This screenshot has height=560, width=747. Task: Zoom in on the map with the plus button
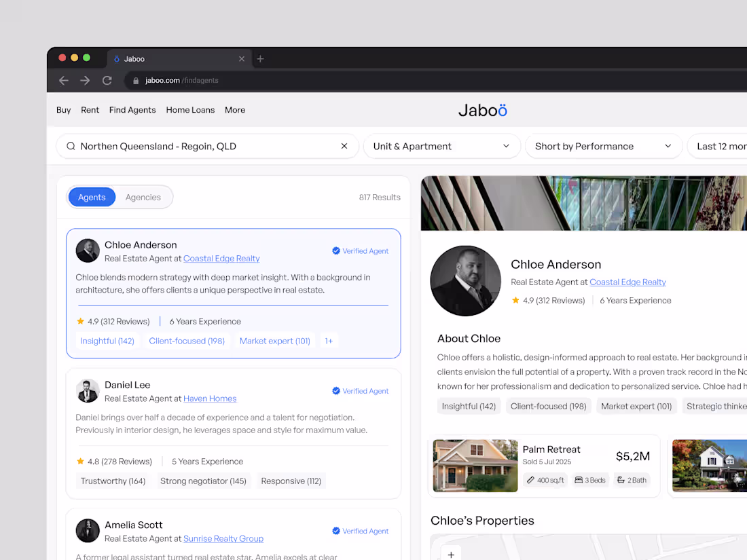[450, 554]
